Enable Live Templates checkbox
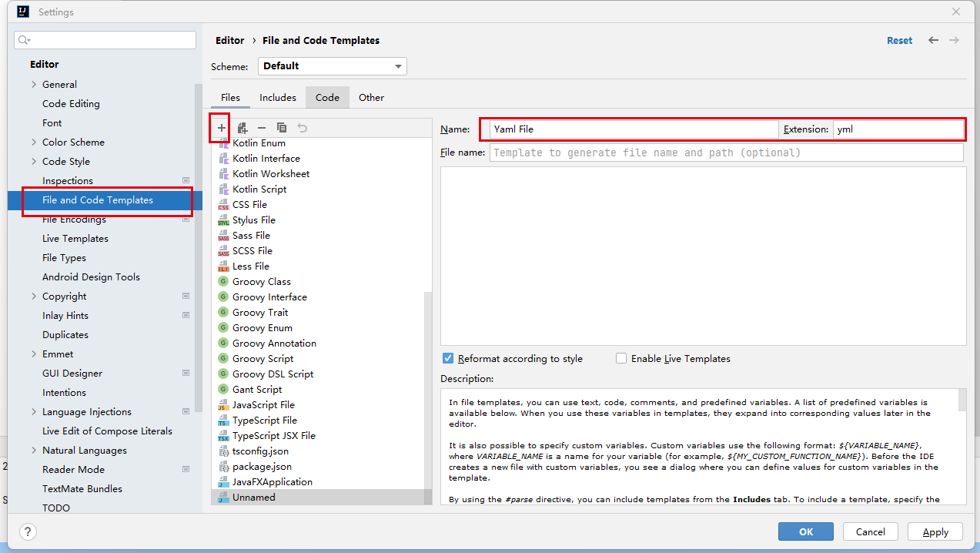The height and width of the screenshot is (553, 980). tap(621, 358)
